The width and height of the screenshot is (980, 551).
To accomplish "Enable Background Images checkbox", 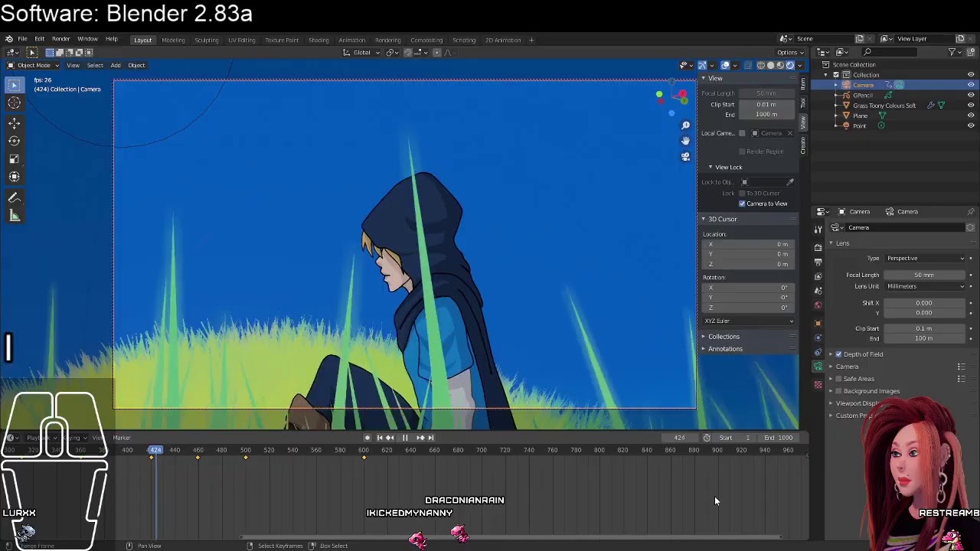I will 838,391.
